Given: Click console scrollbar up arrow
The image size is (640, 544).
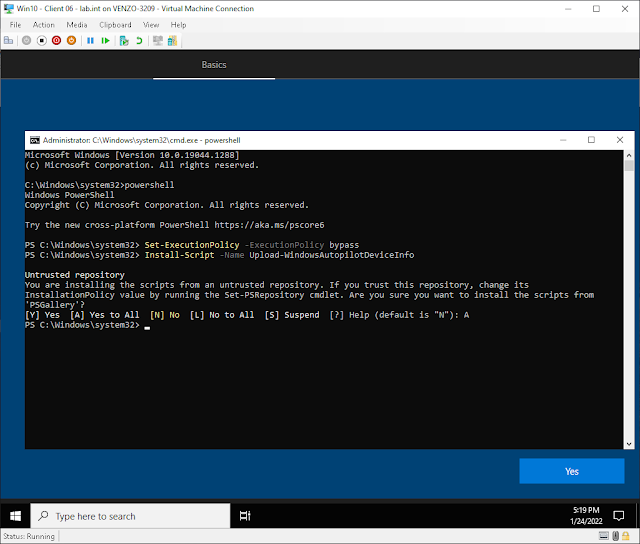Looking at the screenshot, I should pyautogui.click(x=629, y=155).
